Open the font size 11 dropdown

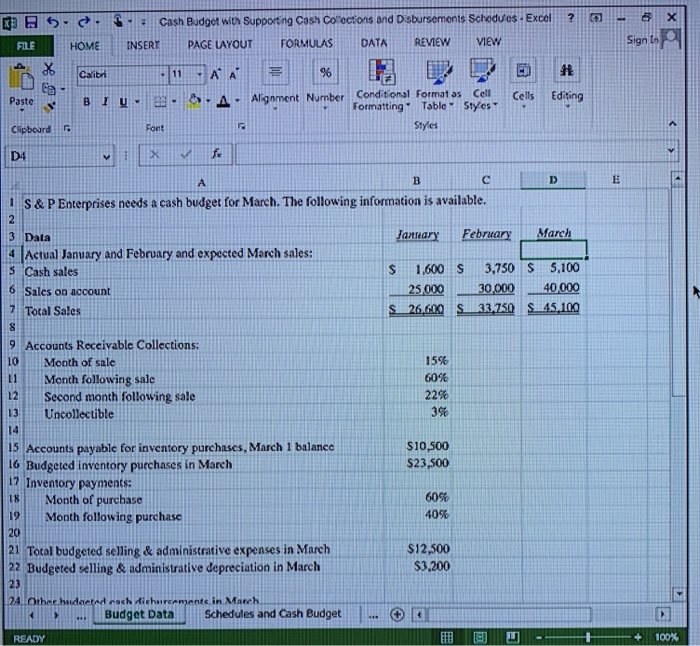click(x=200, y=74)
